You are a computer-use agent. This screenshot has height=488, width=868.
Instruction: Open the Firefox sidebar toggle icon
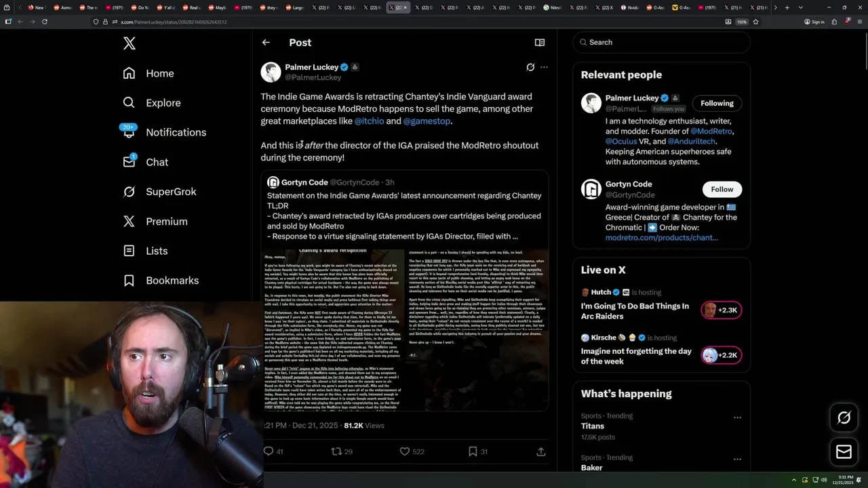8,22
